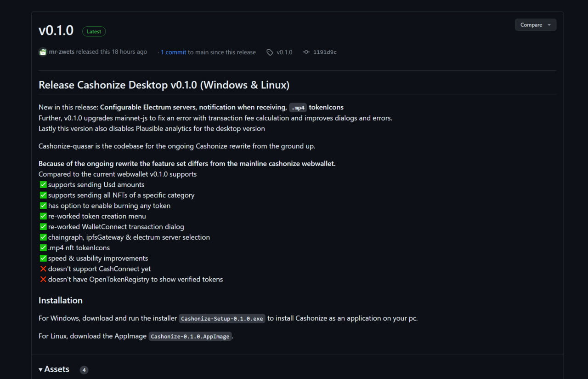Click the mr-zwets avatar icon
Image resolution: width=588 pixels, height=379 pixels.
pos(43,52)
